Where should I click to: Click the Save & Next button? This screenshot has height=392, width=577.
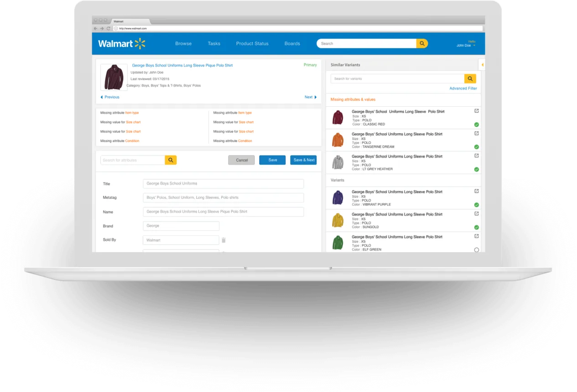click(303, 160)
